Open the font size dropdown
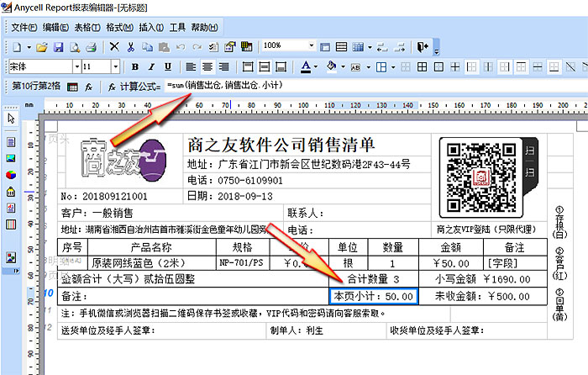The width and height of the screenshot is (588, 375). [116, 66]
